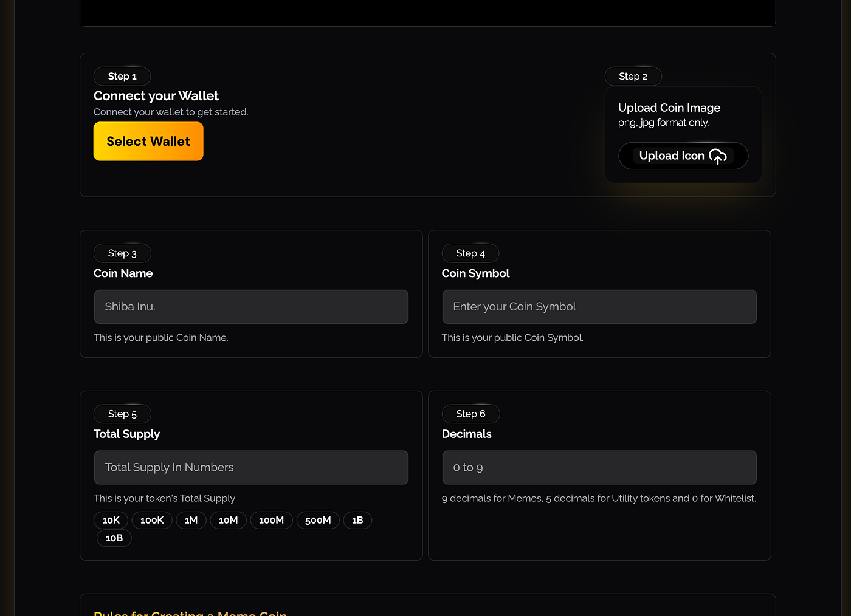851x616 pixels.
Task: Click the Step 2 badge
Action: point(633,77)
